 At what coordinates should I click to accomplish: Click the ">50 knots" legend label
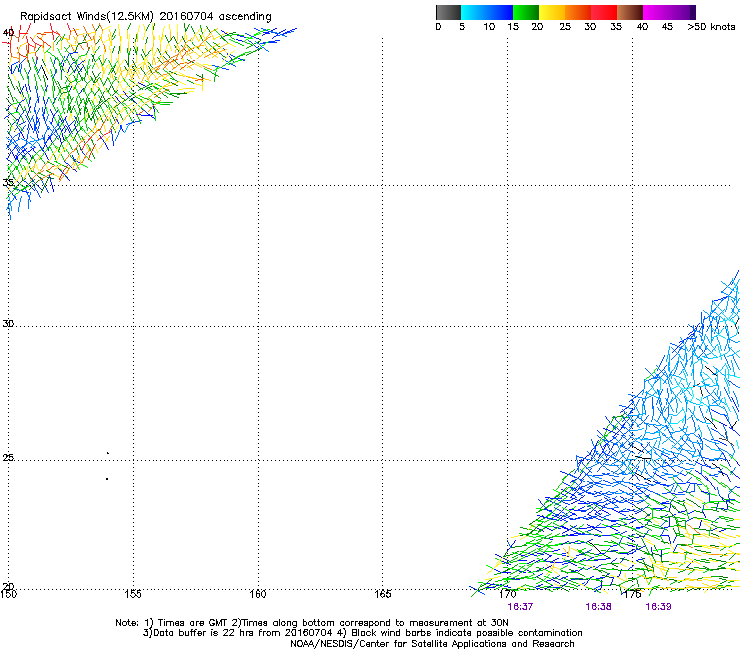(711, 27)
